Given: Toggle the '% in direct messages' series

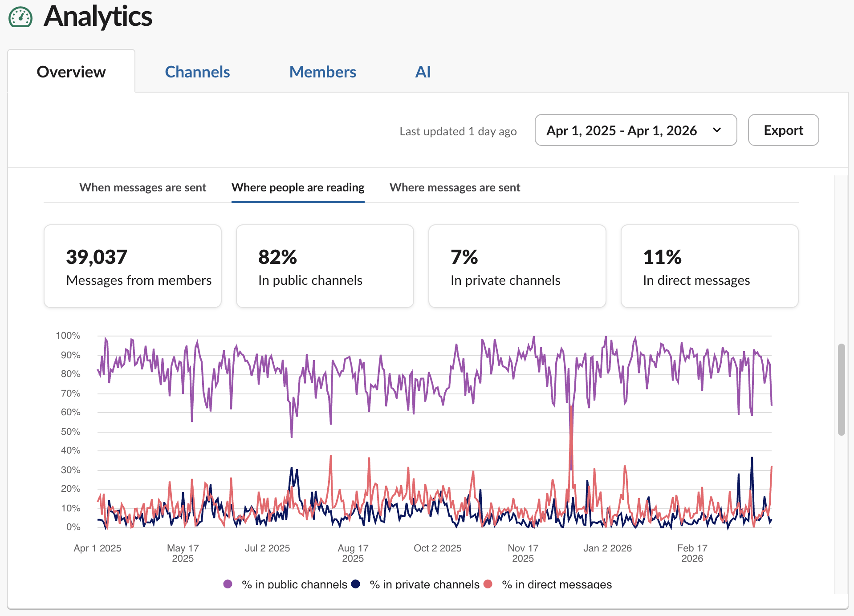Looking at the screenshot, I should tap(557, 584).
